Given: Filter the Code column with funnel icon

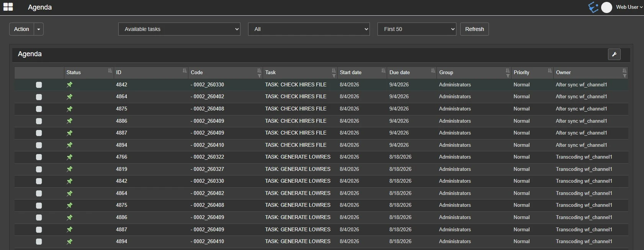Looking at the screenshot, I should [x=259, y=76].
